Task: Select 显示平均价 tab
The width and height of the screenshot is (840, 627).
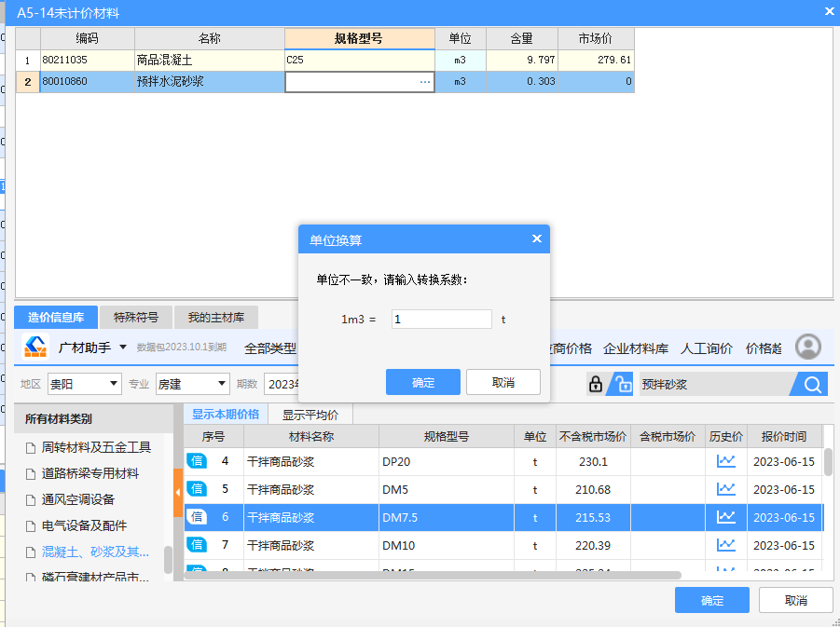Action: [x=310, y=415]
